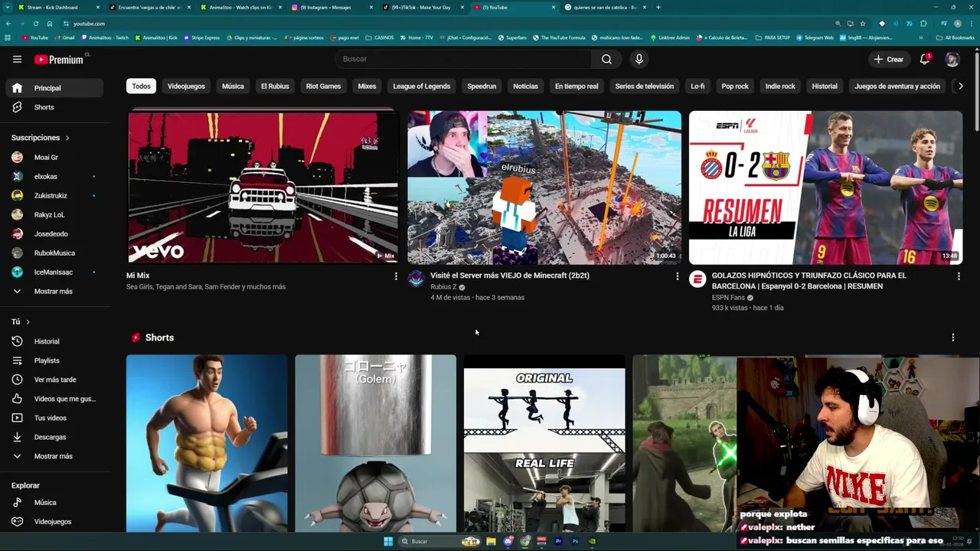Open PARA SETUP bookmark folder
The image size is (980, 551).
coord(773,37)
